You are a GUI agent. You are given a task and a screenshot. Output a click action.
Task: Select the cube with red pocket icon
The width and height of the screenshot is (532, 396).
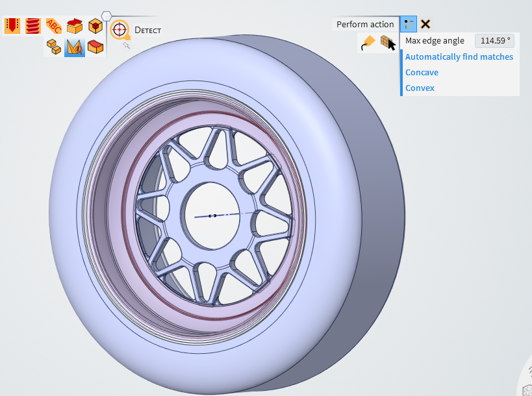click(95, 27)
